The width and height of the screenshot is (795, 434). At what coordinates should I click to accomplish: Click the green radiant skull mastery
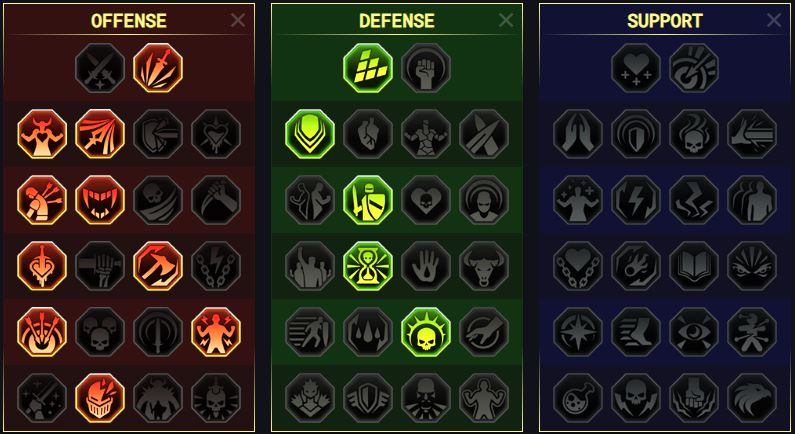pyautogui.click(x=426, y=332)
